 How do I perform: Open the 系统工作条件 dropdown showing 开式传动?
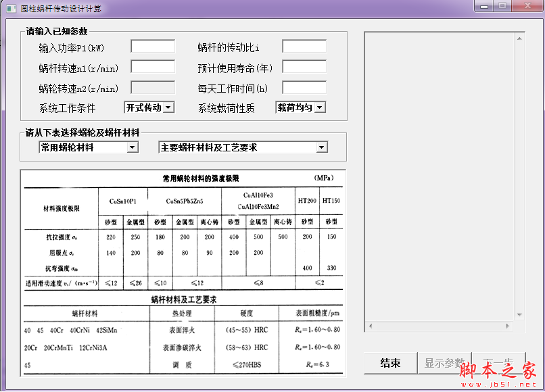point(149,107)
